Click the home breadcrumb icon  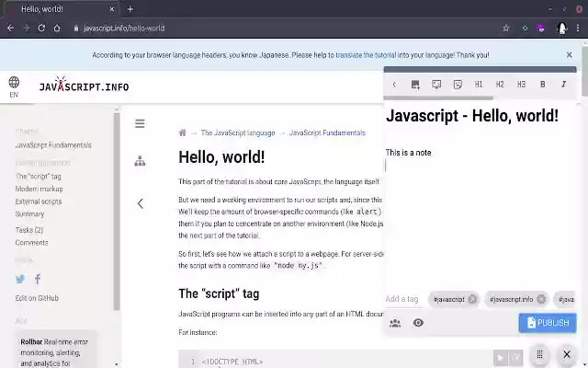[183, 132]
